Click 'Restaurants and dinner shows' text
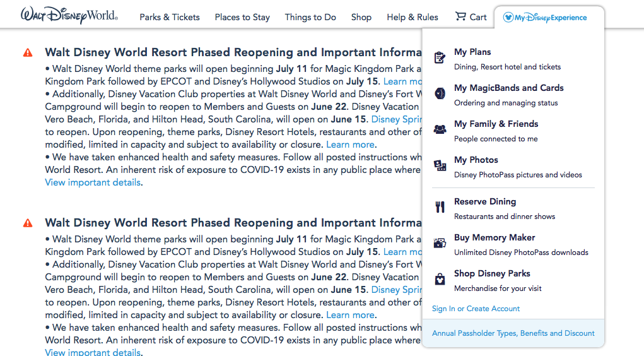This screenshot has width=644, height=356. [x=505, y=217]
